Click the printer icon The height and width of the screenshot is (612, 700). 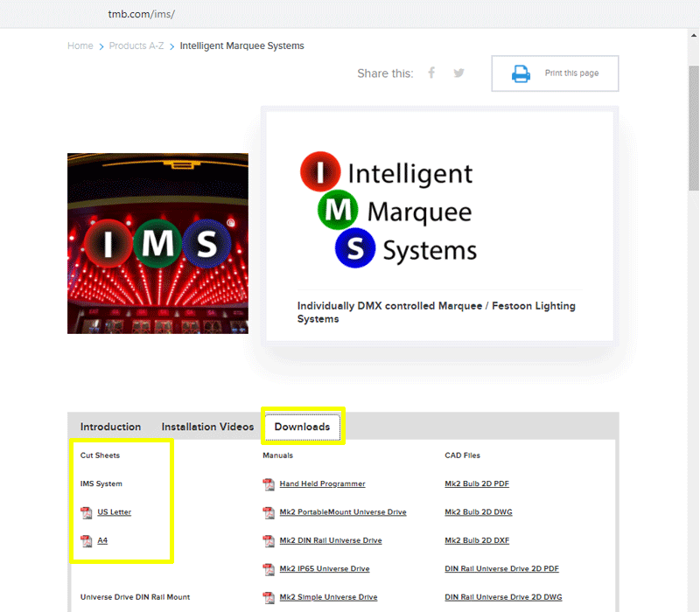pos(521,73)
